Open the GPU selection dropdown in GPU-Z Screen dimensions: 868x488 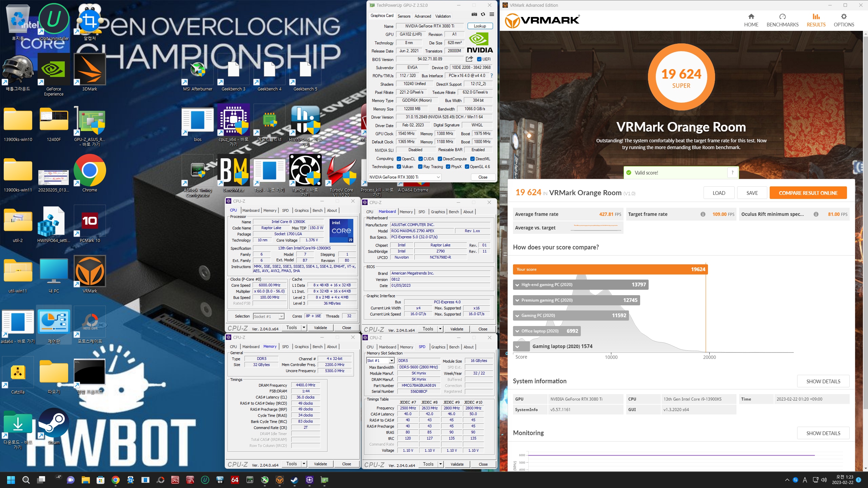click(405, 177)
